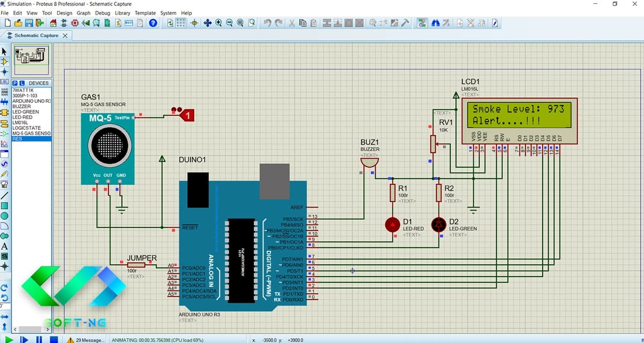The width and height of the screenshot is (644, 343).
Task: Close the Schematic Capture tab
Action: tap(65, 35)
